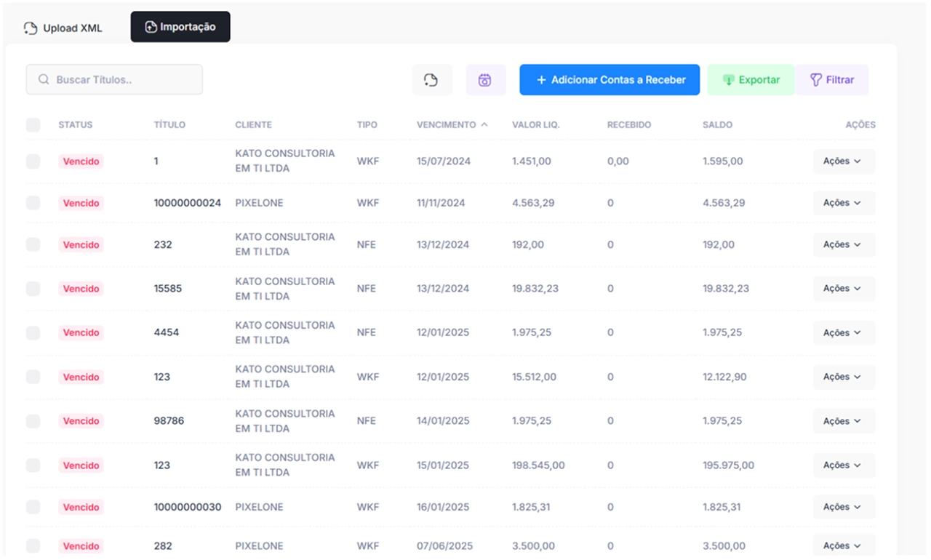Select the checkbox for título 15585
The height and width of the screenshot is (560, 931).
(33, 289)
